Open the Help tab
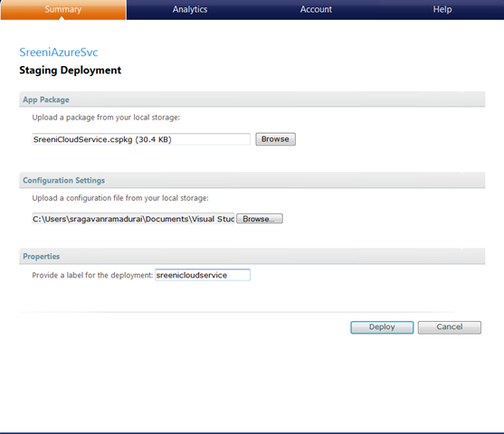The height and width of the screenshot is (434, 504). [442, 10]
